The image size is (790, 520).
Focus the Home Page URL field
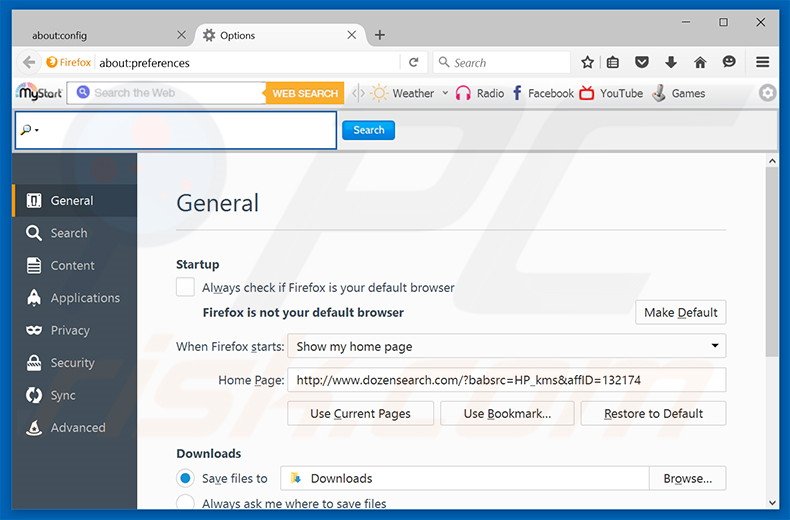(x=506, y=380)
